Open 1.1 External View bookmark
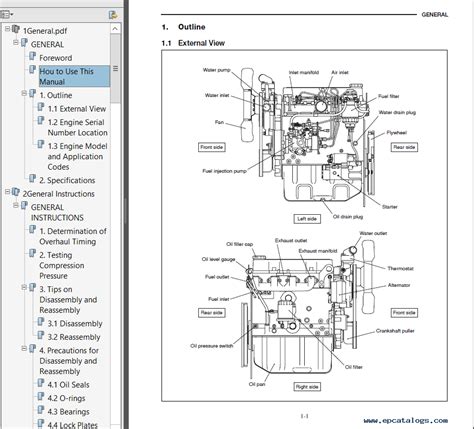This screenshot has width=474, height=429. [x=77, y=109]
